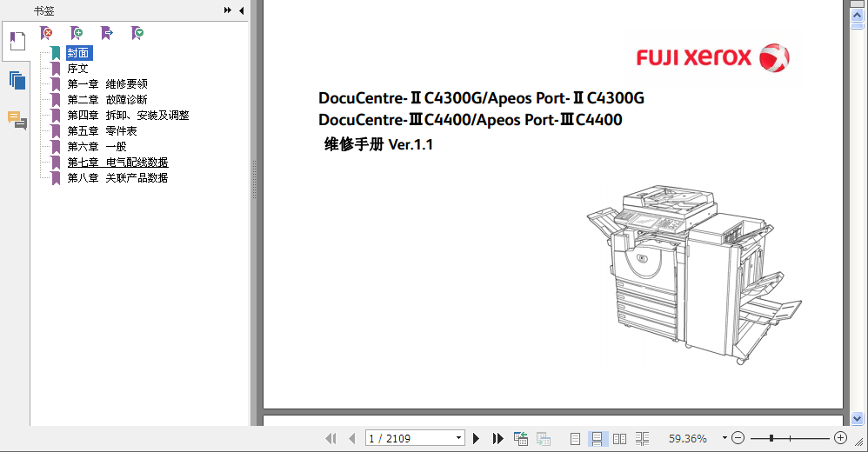Select the 封面 bookmark
Screen dimensions: 868x452
coord(78,53)
